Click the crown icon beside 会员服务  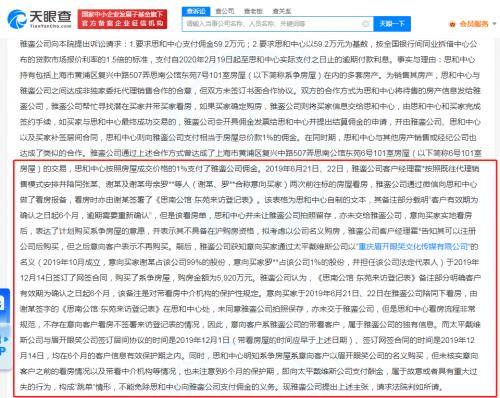(x=453, y=24)
